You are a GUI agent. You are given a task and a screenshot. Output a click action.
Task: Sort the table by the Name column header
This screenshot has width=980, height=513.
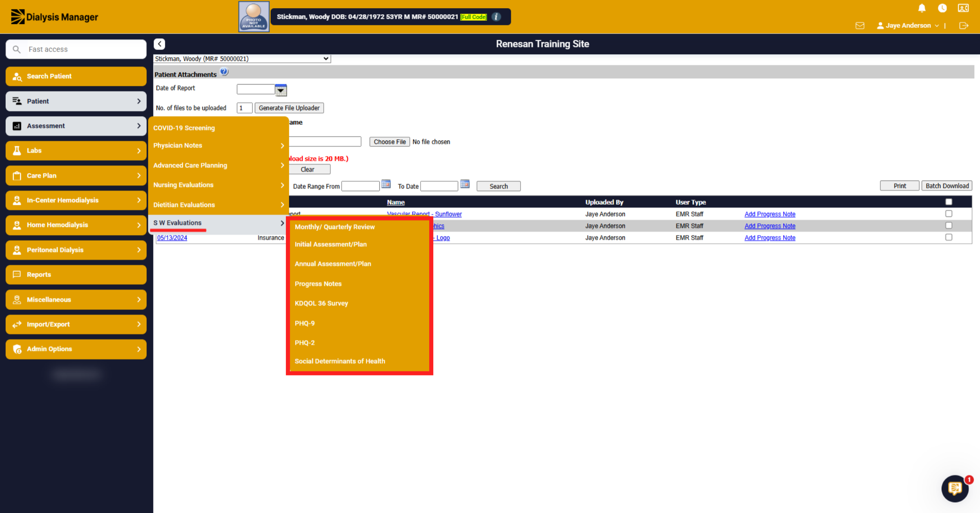point(396,202)
